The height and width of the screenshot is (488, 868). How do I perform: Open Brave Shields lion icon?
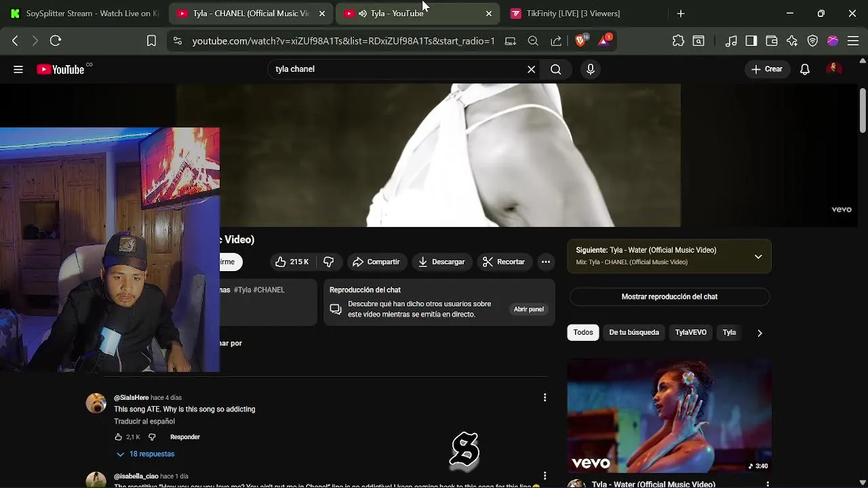[x=580, y=41]
